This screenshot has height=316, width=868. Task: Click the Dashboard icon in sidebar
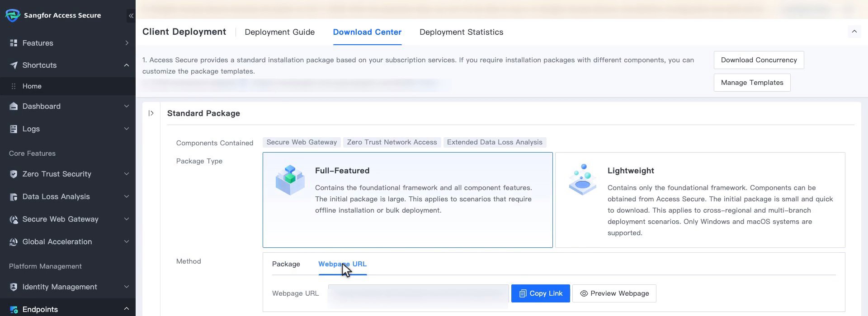14,106
